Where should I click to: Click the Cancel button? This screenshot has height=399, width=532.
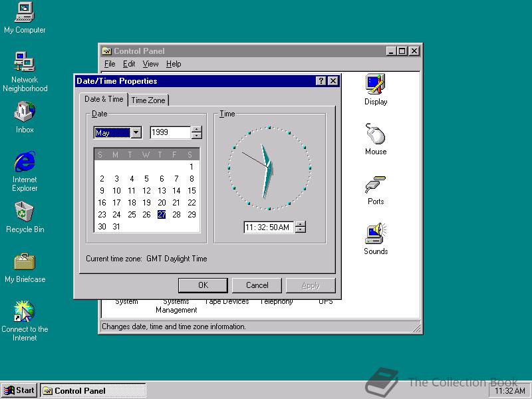(x=257, y=285)
